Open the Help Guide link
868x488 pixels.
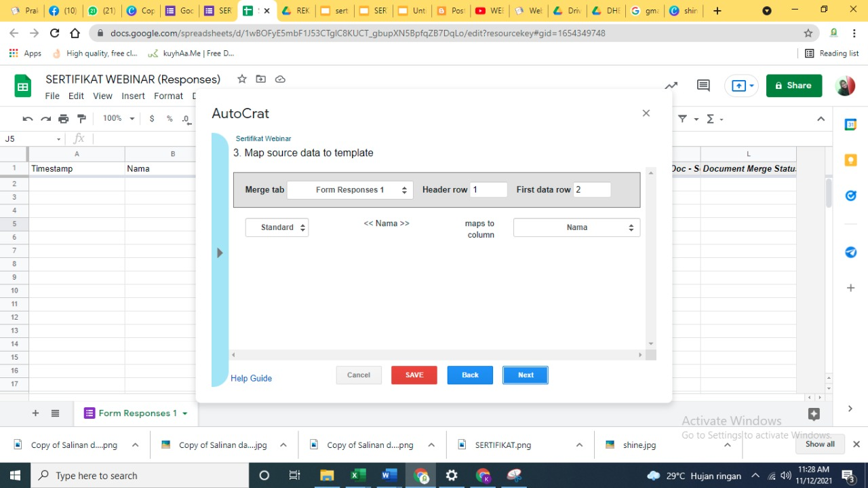(x=251, y=378)
